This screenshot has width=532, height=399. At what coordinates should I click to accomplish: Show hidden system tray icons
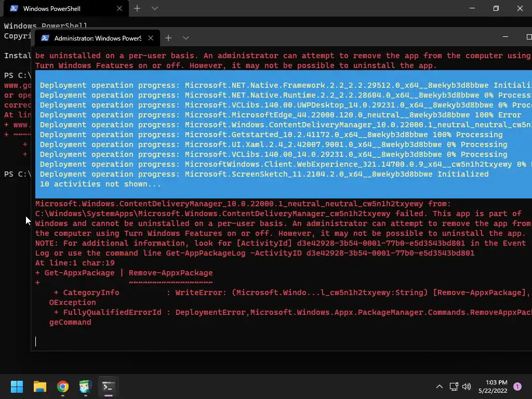click(x=440, y=387)
